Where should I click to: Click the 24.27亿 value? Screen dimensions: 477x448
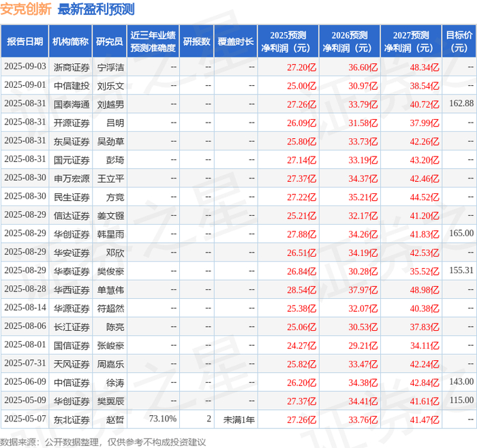pyautogui.click(x=301, y=346)
